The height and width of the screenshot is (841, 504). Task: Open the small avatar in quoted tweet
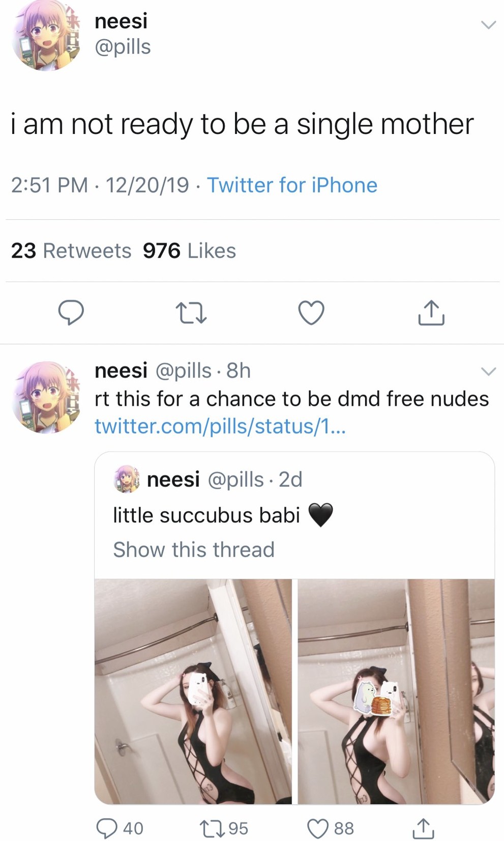pyautogui.click(x=126, y=479)
